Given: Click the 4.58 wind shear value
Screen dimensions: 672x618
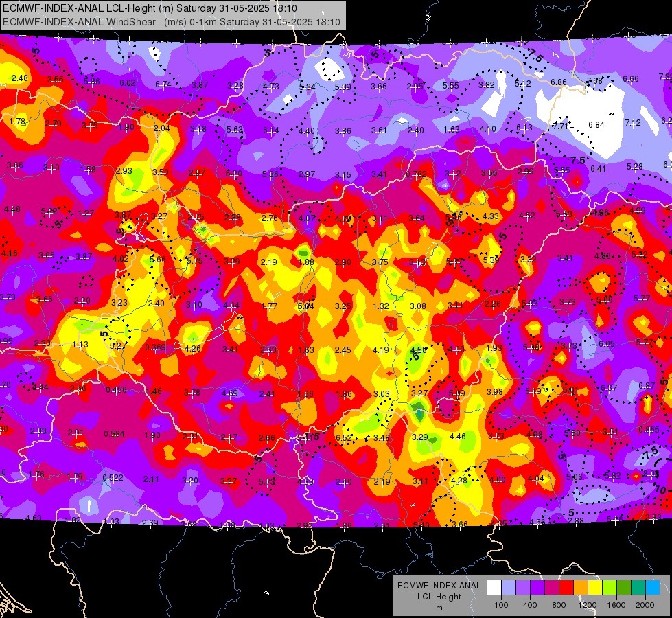Looking at the screenshot, I should pos(418,350).
